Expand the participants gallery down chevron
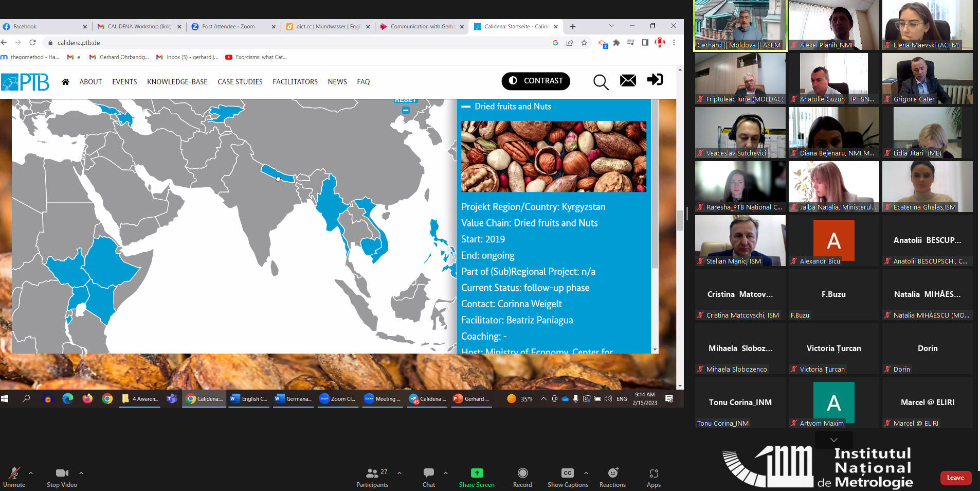 point(834,440)
